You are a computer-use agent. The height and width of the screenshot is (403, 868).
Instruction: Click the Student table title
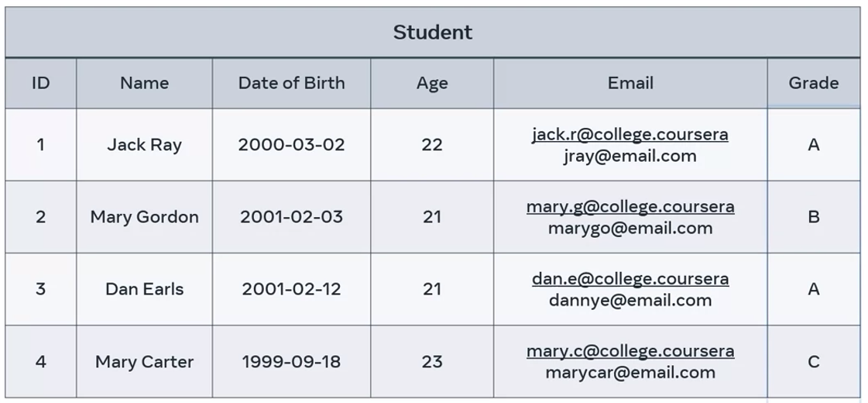(x=432, y=33)
